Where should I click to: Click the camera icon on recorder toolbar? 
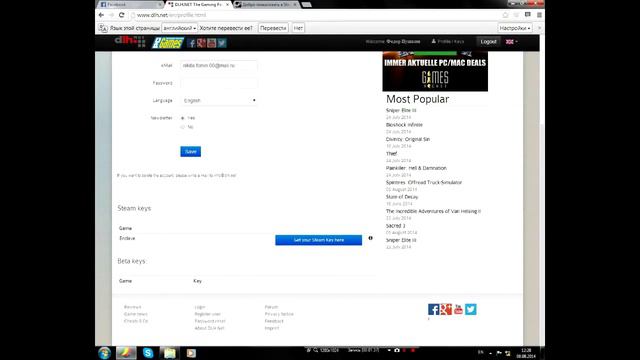click(397, 350)
